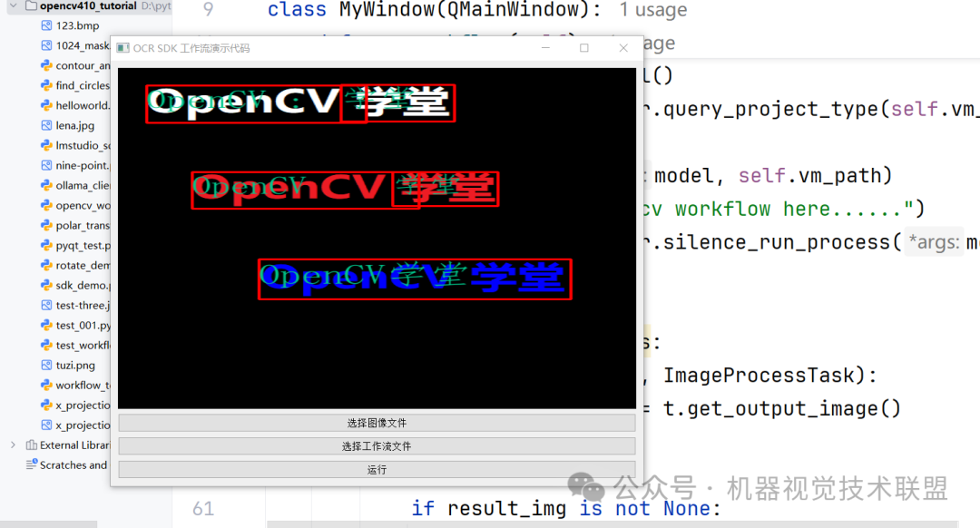
Task: Select the Scratches and Consoles node
Action: pos(73,464)
